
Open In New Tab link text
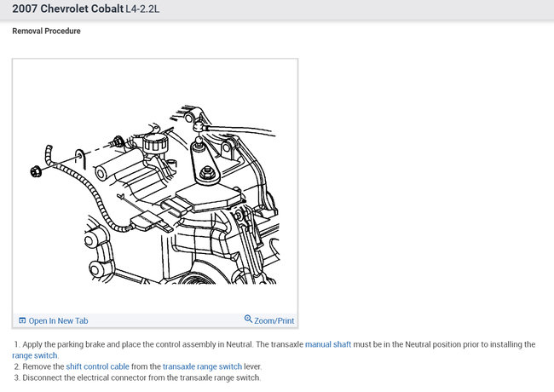pyautogui.click(x=58, y=321)
